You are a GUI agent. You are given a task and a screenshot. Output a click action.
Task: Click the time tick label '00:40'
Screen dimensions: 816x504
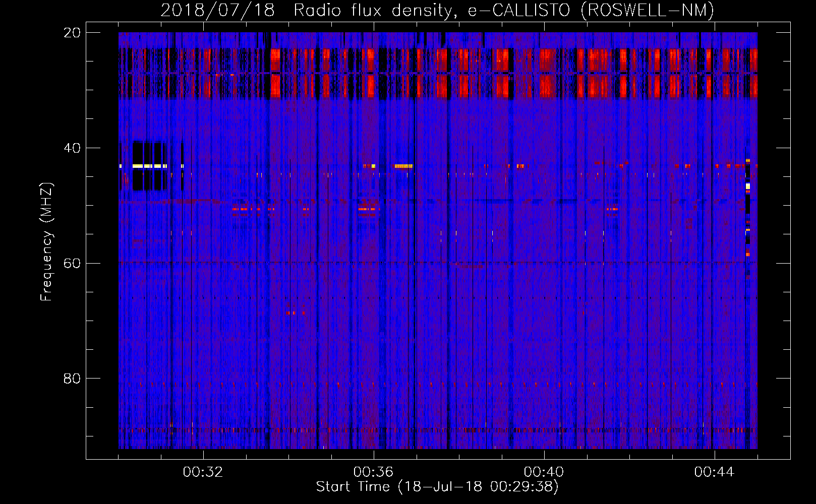[x=544, y=472]
